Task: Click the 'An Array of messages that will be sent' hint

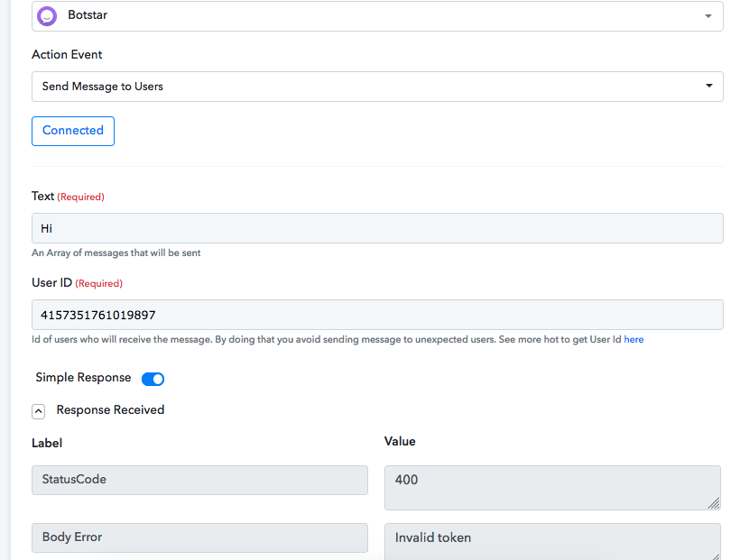Action: (x=116, y=252)
